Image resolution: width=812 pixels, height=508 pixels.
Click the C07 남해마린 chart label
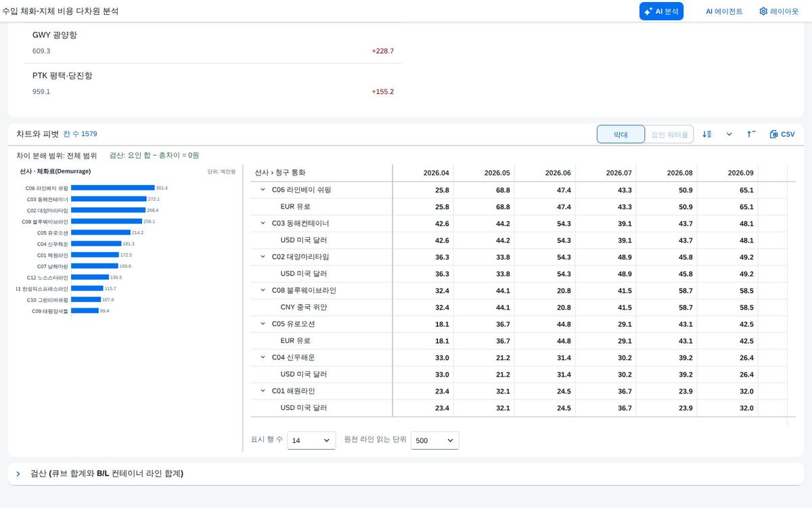click(x=53, y=266)
